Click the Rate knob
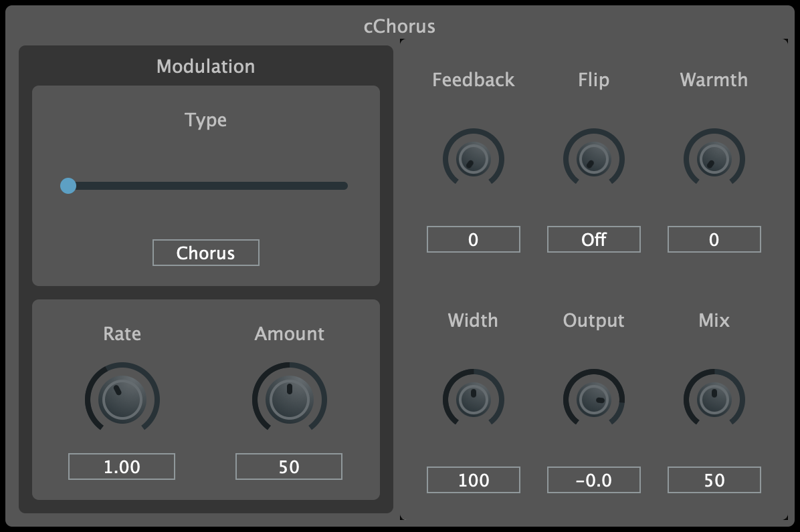 click(122, 399)
